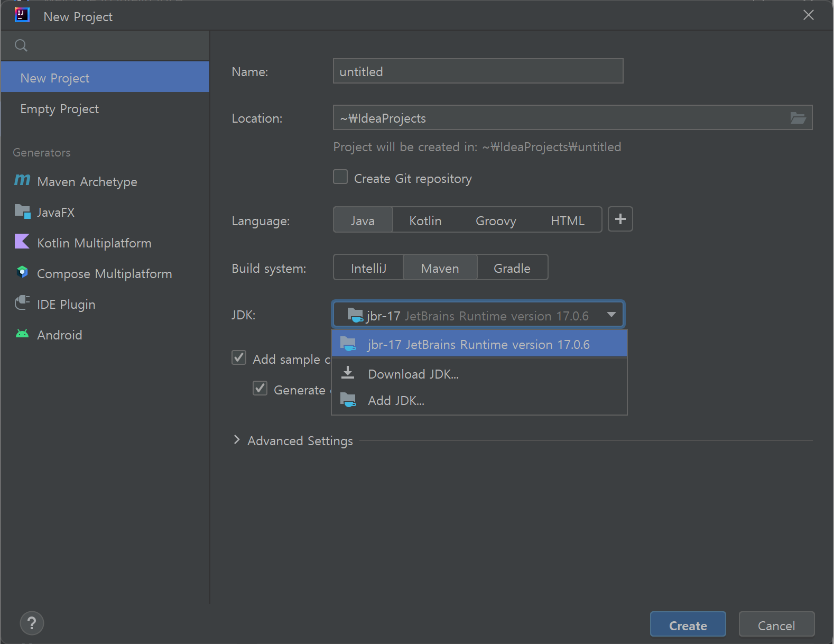The image size is (834, 644).
Task: Open Kotlin Multiplatform generator
Action: pos(105,242)
